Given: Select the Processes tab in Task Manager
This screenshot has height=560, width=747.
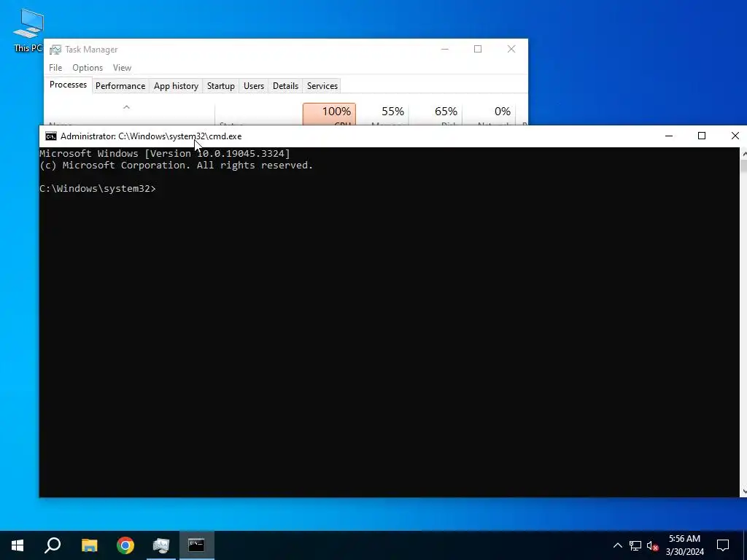Looking at the screenshot, I should pyautogui.click(x=68, y=85).
